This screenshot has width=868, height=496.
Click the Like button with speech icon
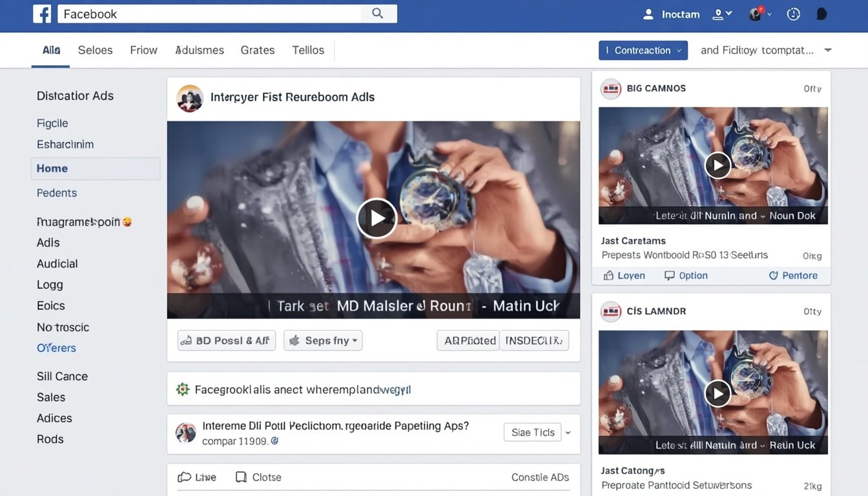(197, 477)
